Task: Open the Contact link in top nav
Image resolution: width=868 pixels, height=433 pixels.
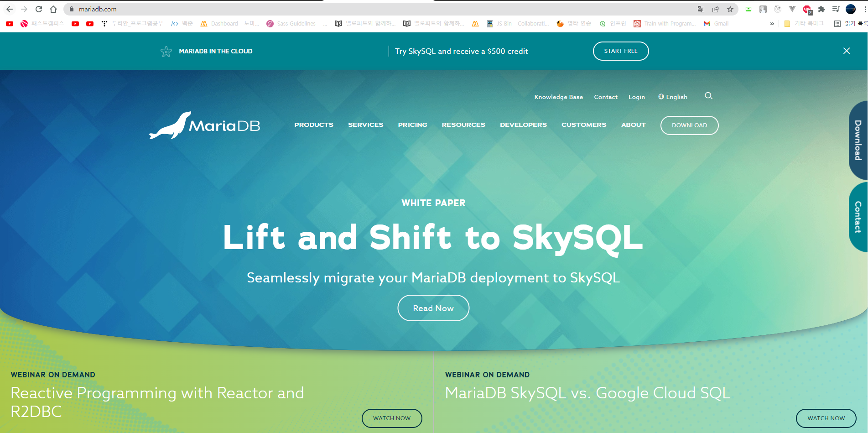Action: (x=606, y=97)
